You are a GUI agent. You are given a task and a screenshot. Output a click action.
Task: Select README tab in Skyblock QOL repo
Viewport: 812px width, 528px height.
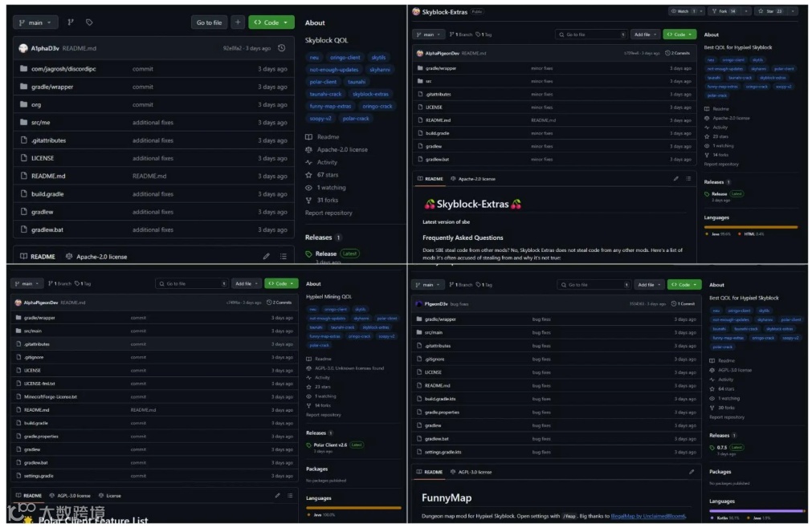tap(38, 257)
